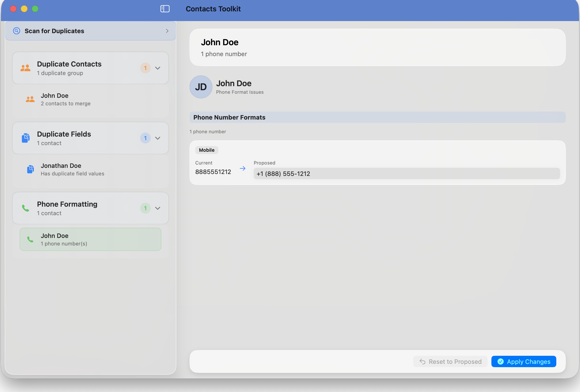580x392 pixels.
Task: Edit the Proposed phone number field
Action: 406,174
